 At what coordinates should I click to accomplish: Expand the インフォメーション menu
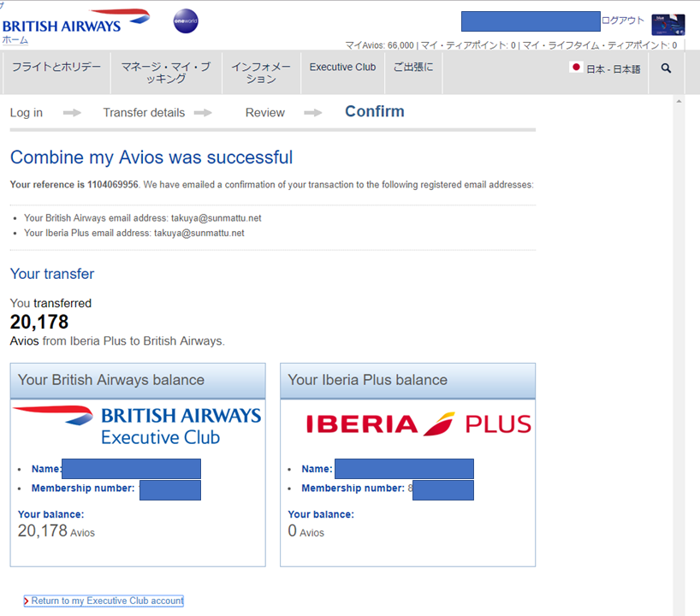coord(261,73)
